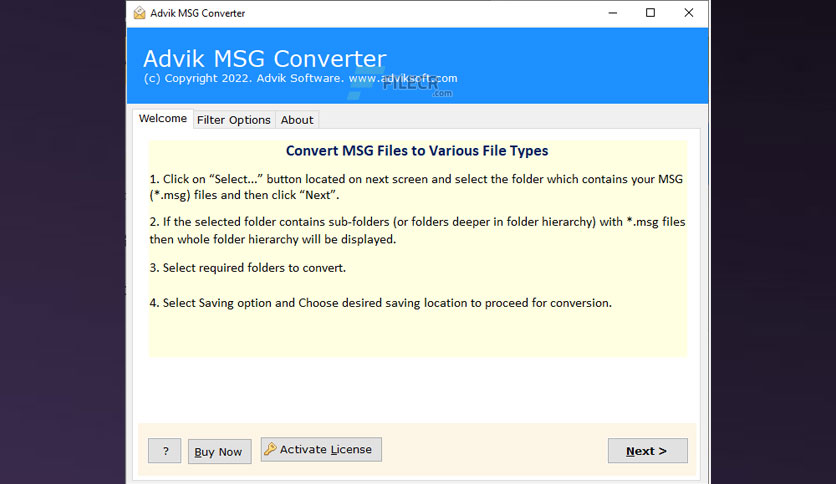Screen dimensions: 836x484
Task: Click the Activate License button
Action: click(321, 449)
